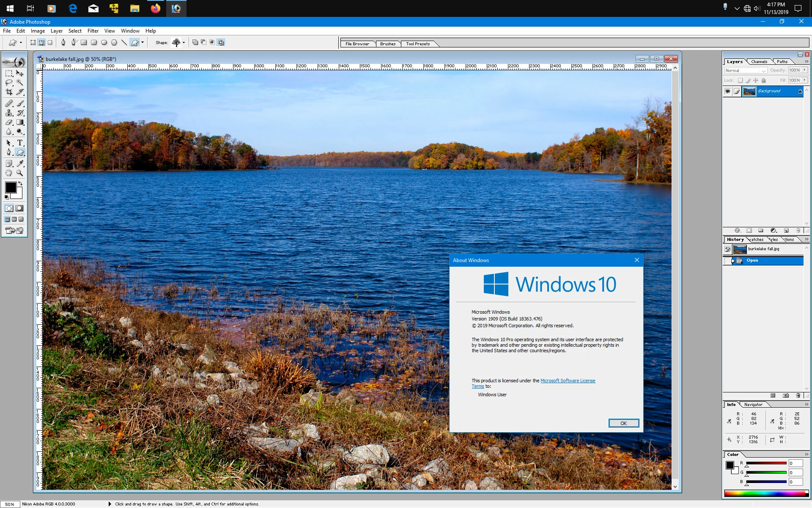Click the foreground color swatch in toolbox
Screen dimensions: 812x508
click(11, 188)
